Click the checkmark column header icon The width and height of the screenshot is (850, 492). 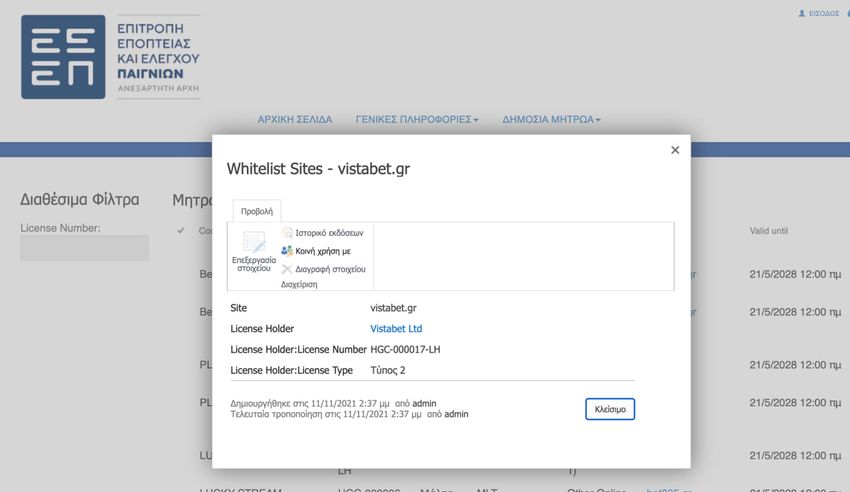(181, 230)
